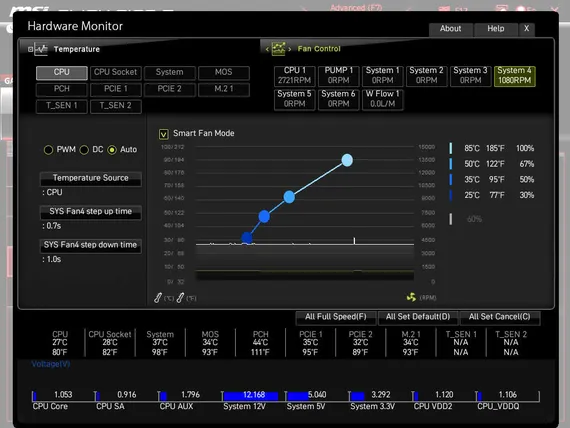Click the All Set Default(D) button
This screenshot has width=570, height=428.
click(x=418, y=317)
